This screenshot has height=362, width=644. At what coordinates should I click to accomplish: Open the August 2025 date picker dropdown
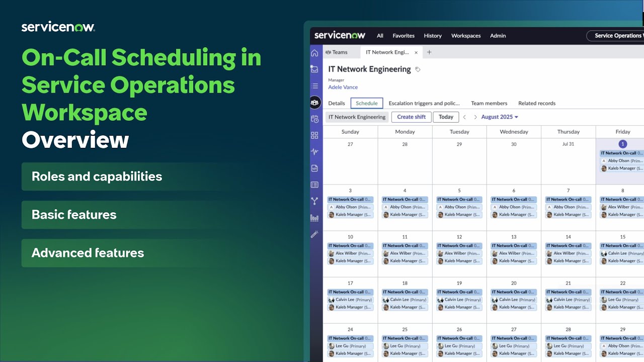point(499,117)
